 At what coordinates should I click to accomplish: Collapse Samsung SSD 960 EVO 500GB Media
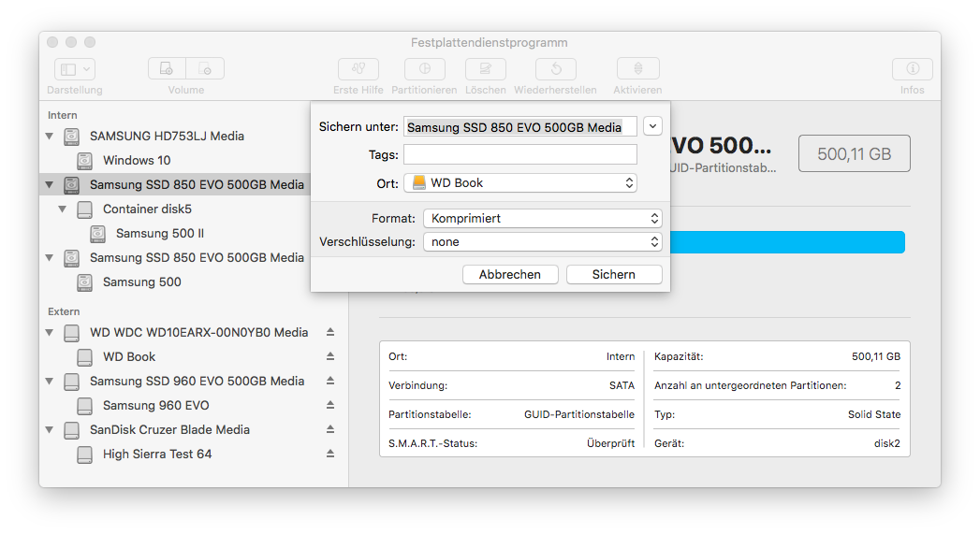(50, 381)
